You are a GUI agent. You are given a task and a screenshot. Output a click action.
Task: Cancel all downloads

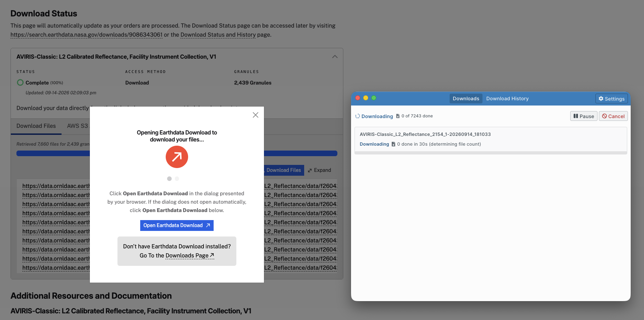tap(613, 116)
